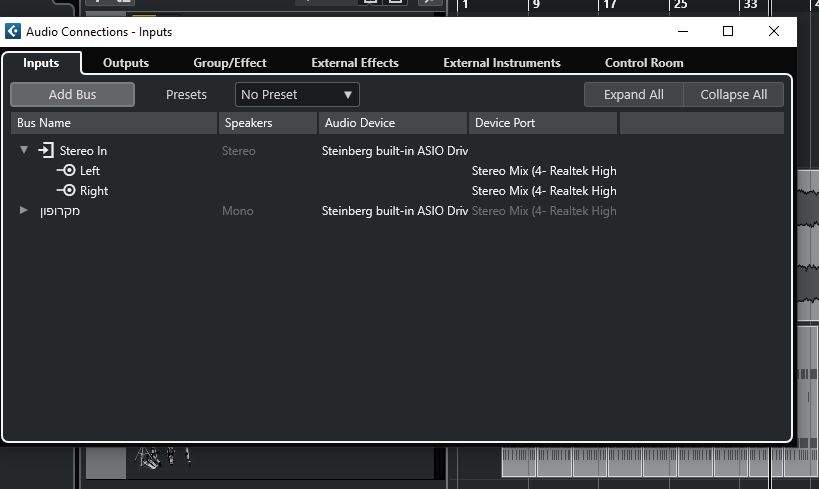Switch to the Inputs tab
819x489 pixels.
(41, 63)
